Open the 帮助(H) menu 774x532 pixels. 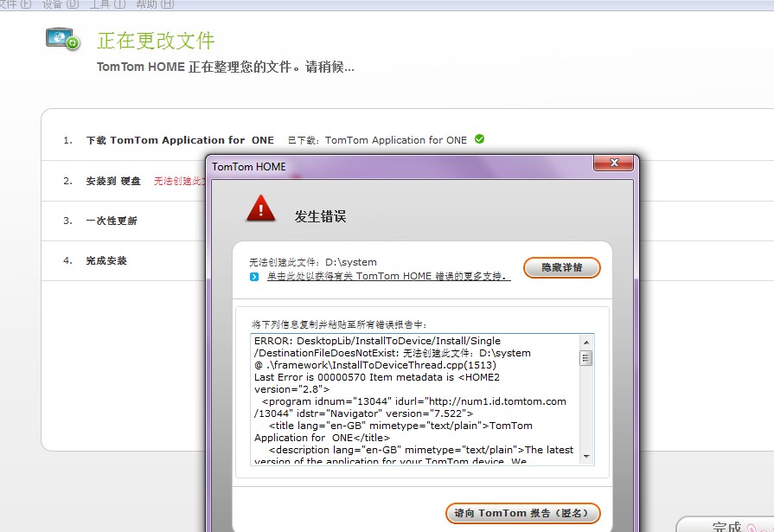pyautogui.click(x=155, y=4)
